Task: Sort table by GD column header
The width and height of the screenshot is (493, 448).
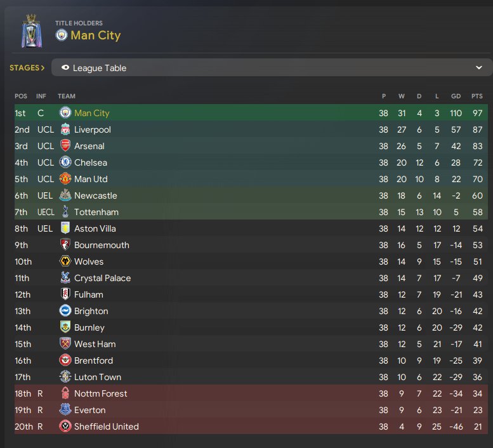Action: [456, 96]
